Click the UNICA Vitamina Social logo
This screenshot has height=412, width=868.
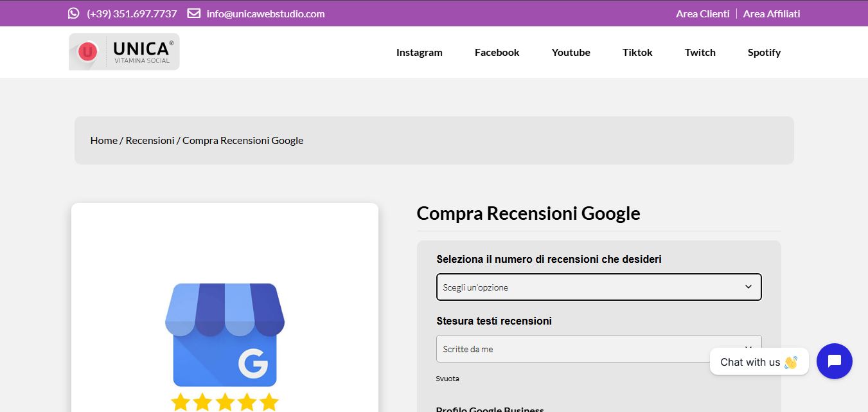click(124, 51)
